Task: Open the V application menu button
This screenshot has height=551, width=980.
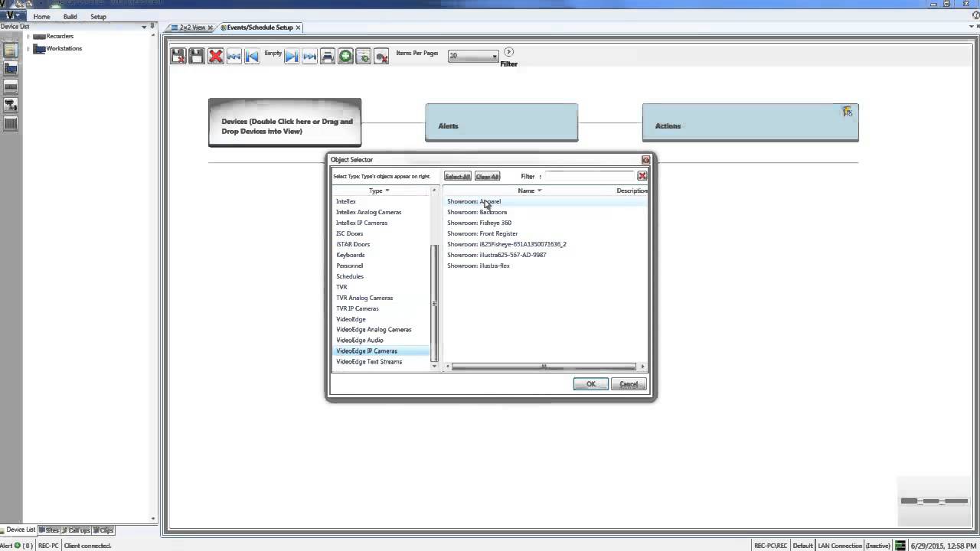Action: 11,15
